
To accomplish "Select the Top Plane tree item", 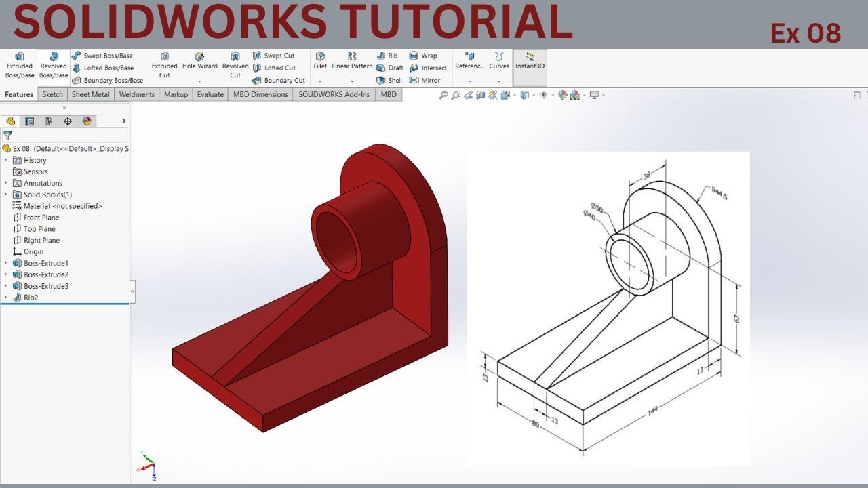I will [x=34, y=229].
